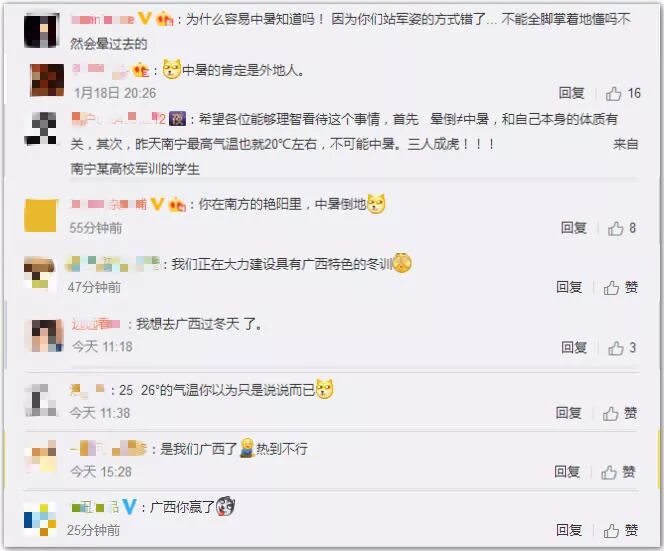Viewport: 664px width, 551px height.
Task: Click the doge emoji after 中暑倒地
Action: click(376, 204)
